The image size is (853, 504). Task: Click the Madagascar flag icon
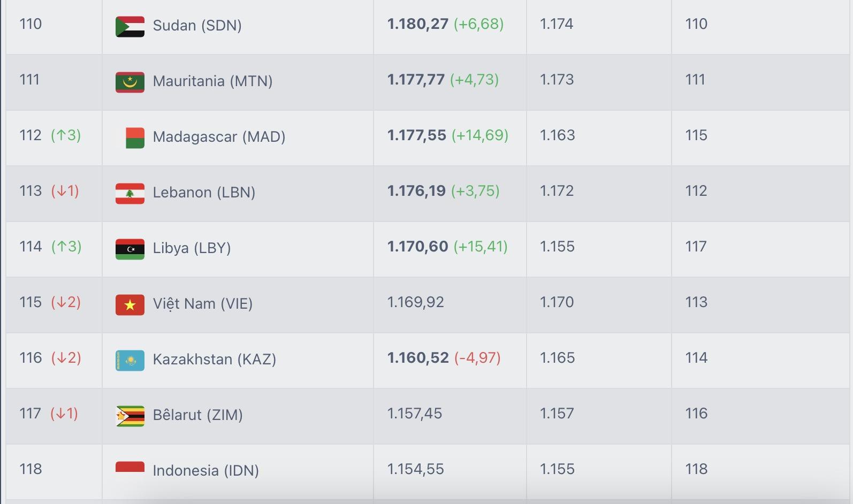click(134, 138)
